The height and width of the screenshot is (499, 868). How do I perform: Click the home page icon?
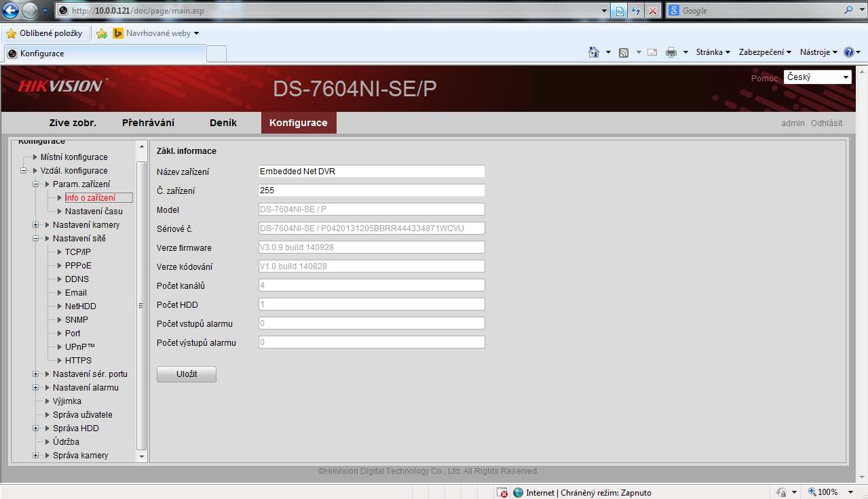click(x=594, y=52)
